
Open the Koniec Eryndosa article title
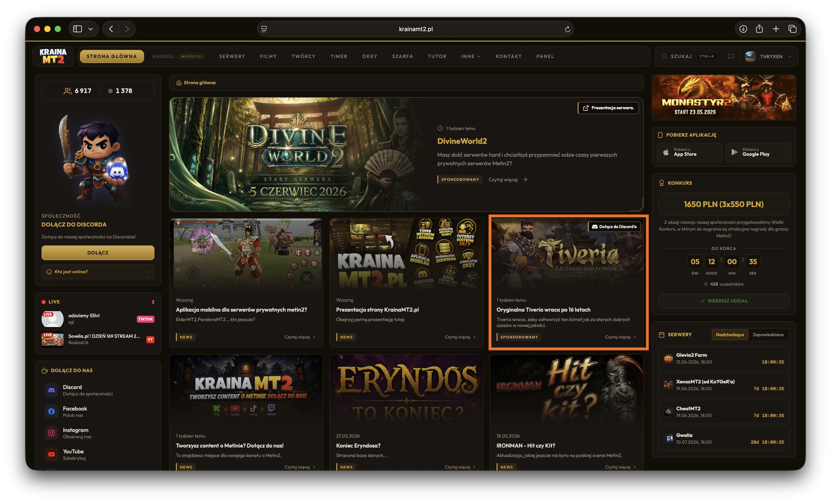tap(358, 446)
